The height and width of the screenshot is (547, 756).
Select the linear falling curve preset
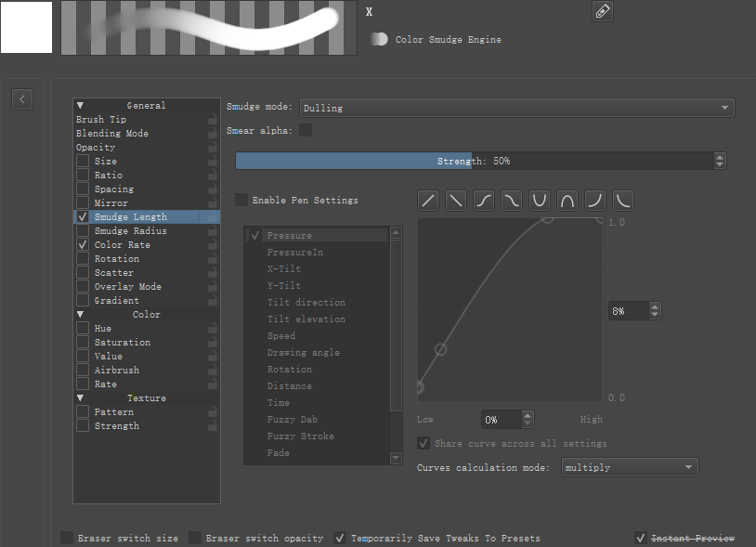(x=456, y=201)
